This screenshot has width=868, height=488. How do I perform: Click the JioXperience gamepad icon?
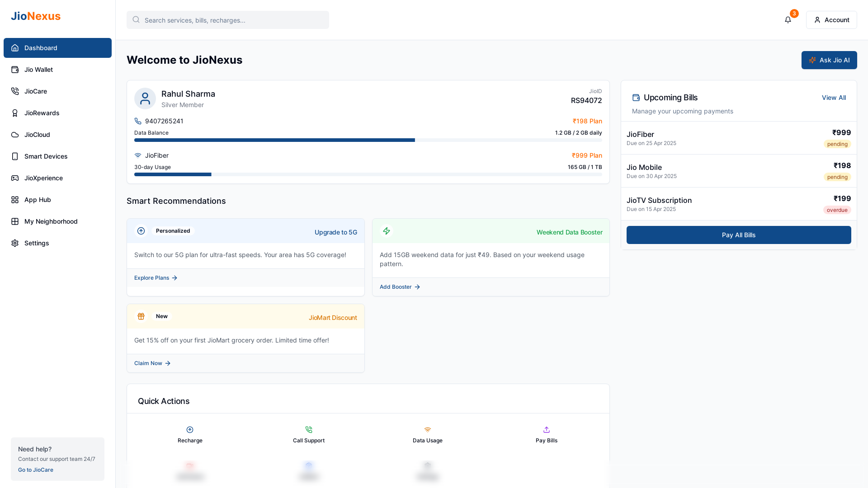tap(15, 178)
